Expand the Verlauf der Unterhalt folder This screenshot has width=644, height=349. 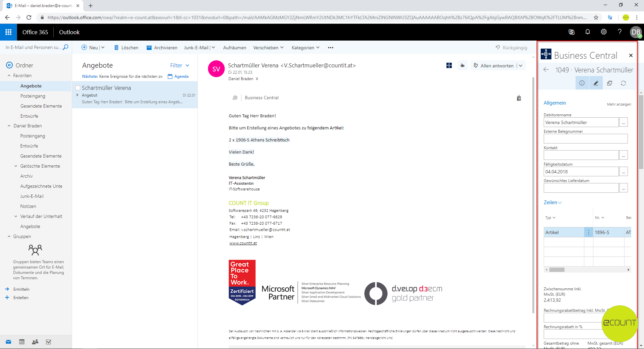[16, 216]
